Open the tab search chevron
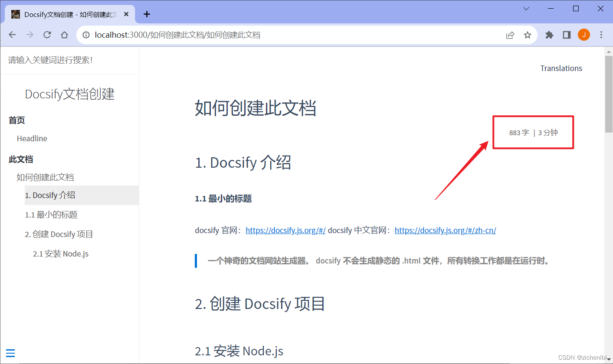The image size is (613, 364). (x=526, y=9)
